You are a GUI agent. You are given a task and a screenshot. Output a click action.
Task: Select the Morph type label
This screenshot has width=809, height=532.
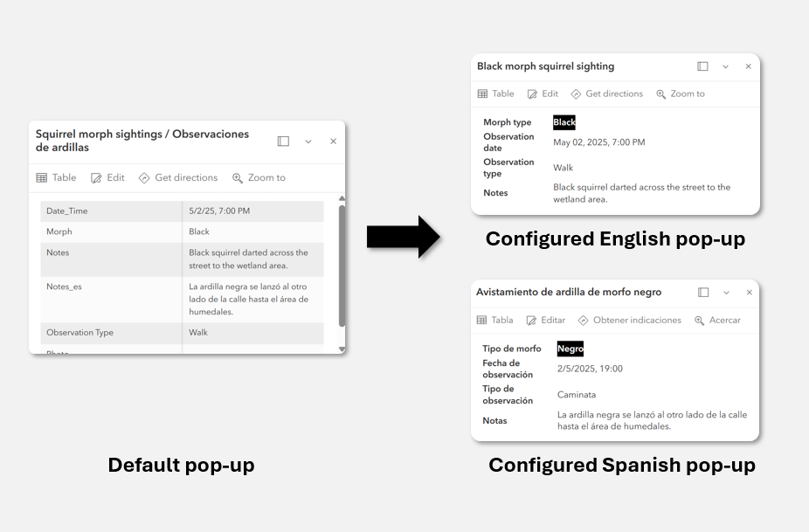click(x=508, y=121)
